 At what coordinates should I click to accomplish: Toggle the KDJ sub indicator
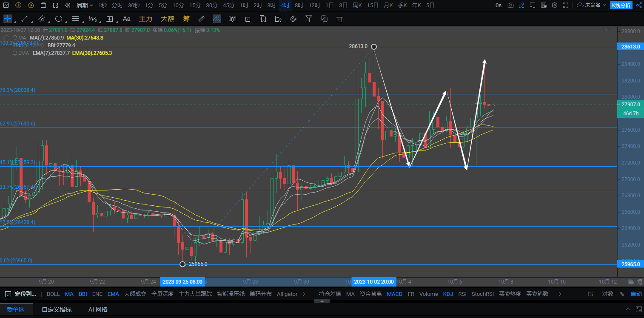448,294
